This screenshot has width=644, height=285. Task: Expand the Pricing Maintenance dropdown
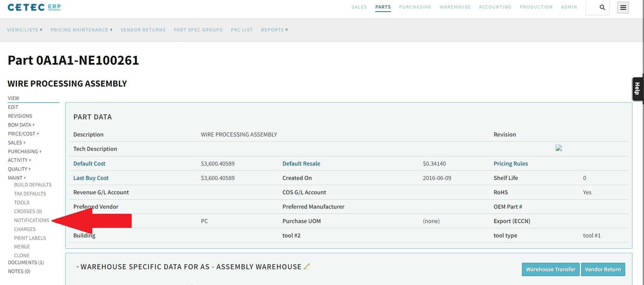click(81, 30)
